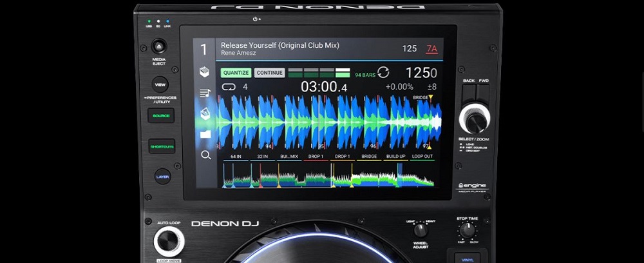
Task: Toggle the QUANTIZE button on screen
Action: point(236,73)
